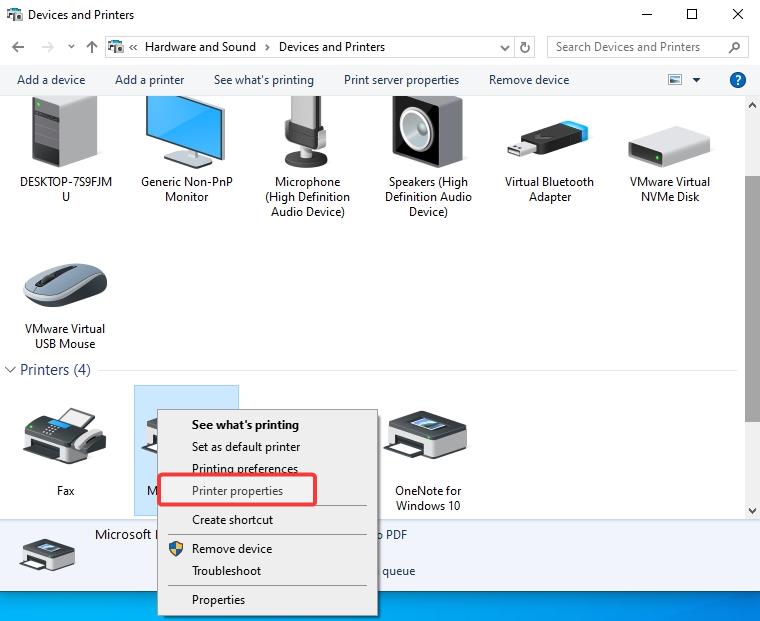Screen dimensions: 760x621
Task: Click the Back navigation arrow
Action: (18, 47)
